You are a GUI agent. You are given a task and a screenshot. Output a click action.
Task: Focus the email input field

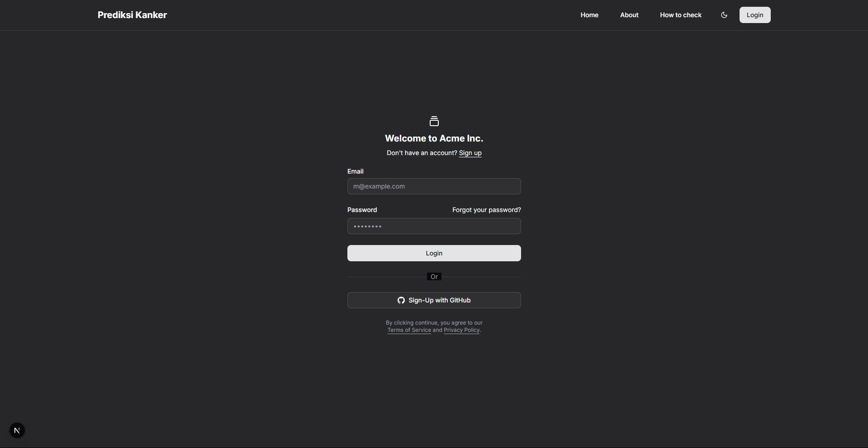[x=434, y=186]
